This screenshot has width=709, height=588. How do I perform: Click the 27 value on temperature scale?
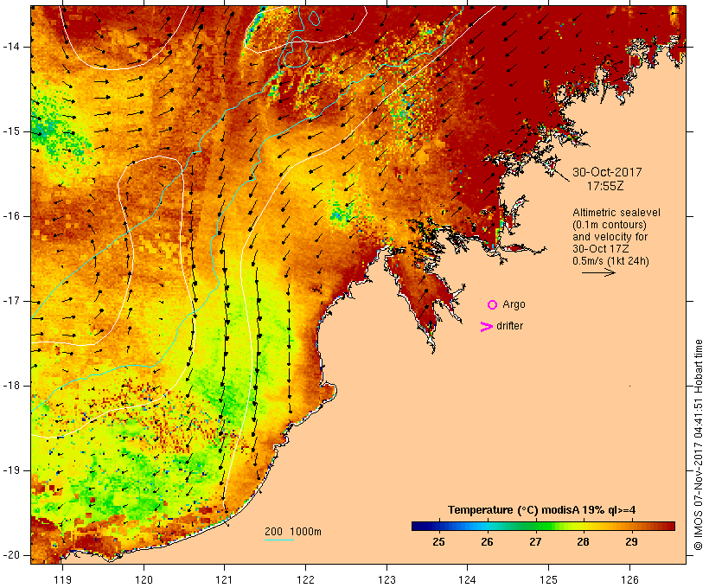coord(535,542)
